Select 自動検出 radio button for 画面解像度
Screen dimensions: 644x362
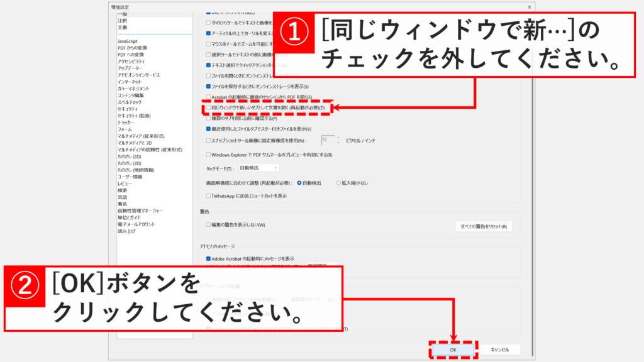point(299,183)
